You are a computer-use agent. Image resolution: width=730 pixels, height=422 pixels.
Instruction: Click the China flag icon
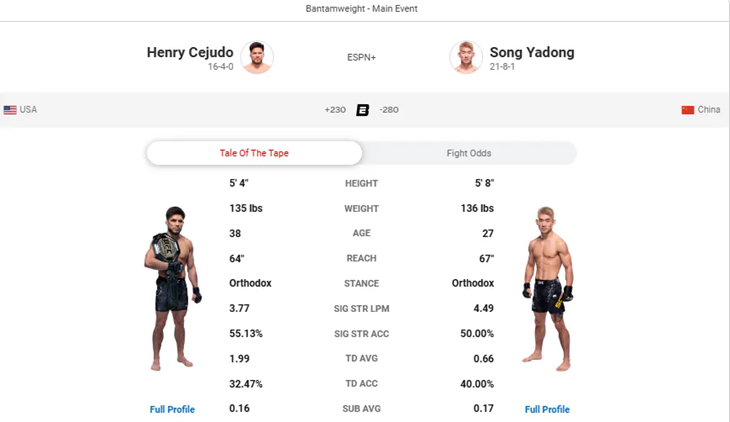[x=688, y=110]
